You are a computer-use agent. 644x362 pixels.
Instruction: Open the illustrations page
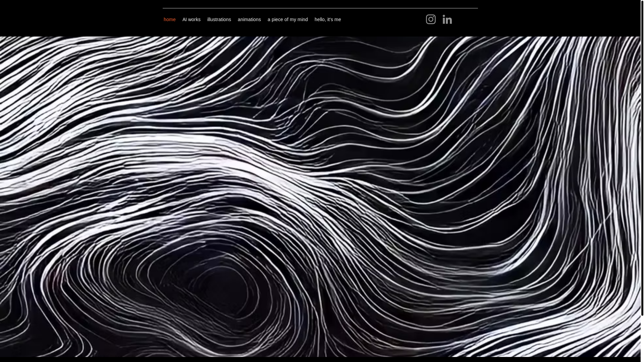[x=219, y=19]
